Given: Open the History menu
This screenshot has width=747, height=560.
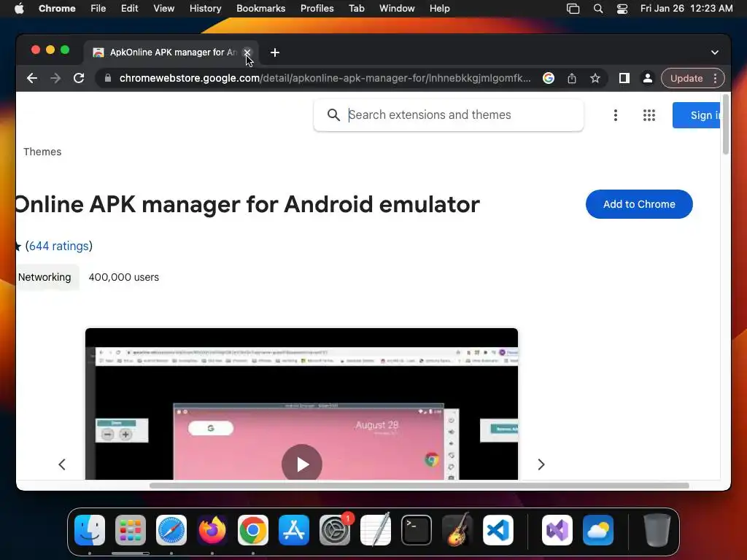Looking at the screenshot, I should tap(205, 9).
